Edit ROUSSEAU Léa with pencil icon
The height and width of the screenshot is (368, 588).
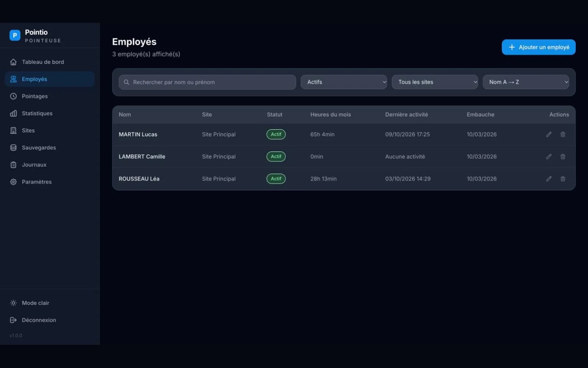point(549,178)
